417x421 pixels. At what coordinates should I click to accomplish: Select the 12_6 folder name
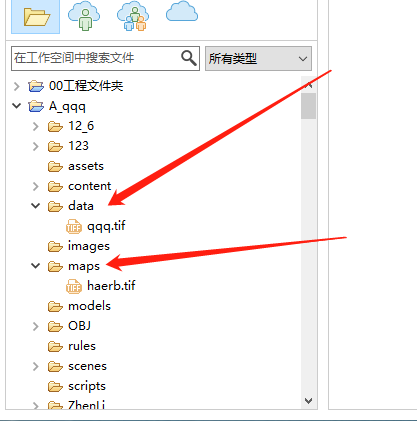coord(81,126)
